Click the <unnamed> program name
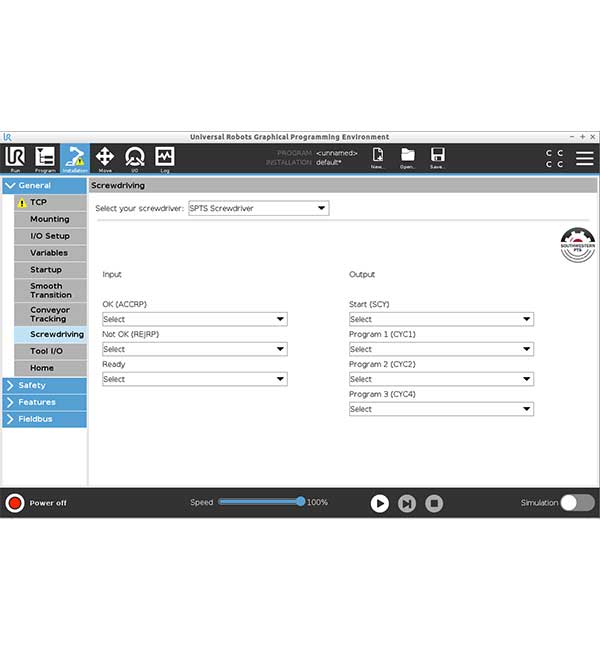This screenshot has width=600, height=650. (x=337, y=153)
